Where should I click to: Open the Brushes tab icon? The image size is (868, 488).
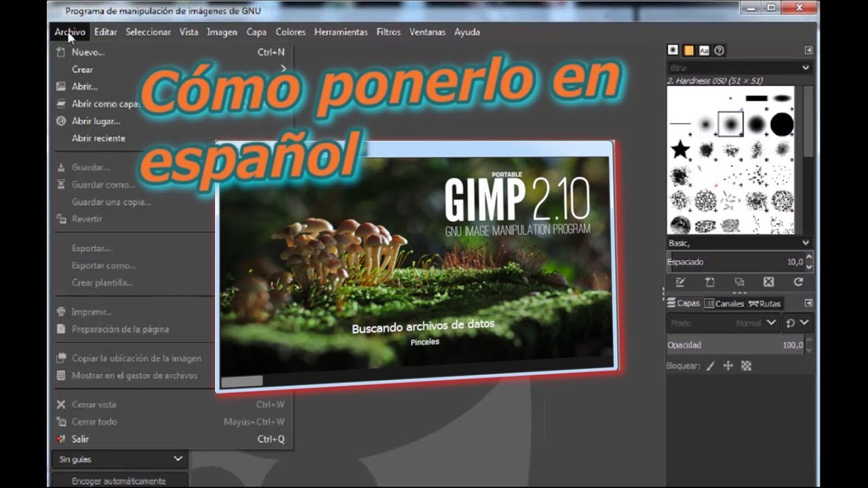click(673, 50)
